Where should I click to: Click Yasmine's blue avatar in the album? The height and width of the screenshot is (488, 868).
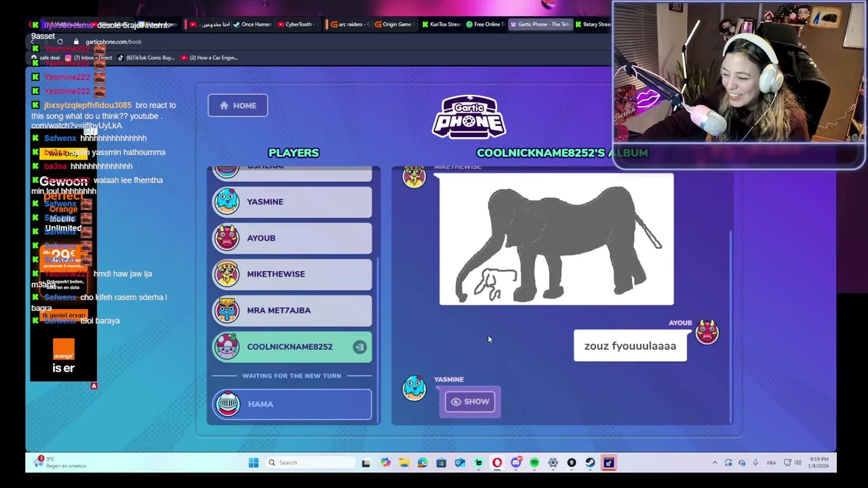click(x=414, y=388)
